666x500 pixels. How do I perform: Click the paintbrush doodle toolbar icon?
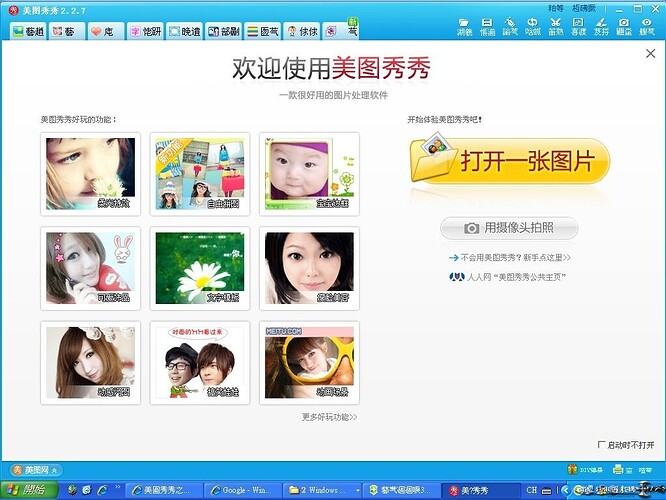(x=601, y=27)
